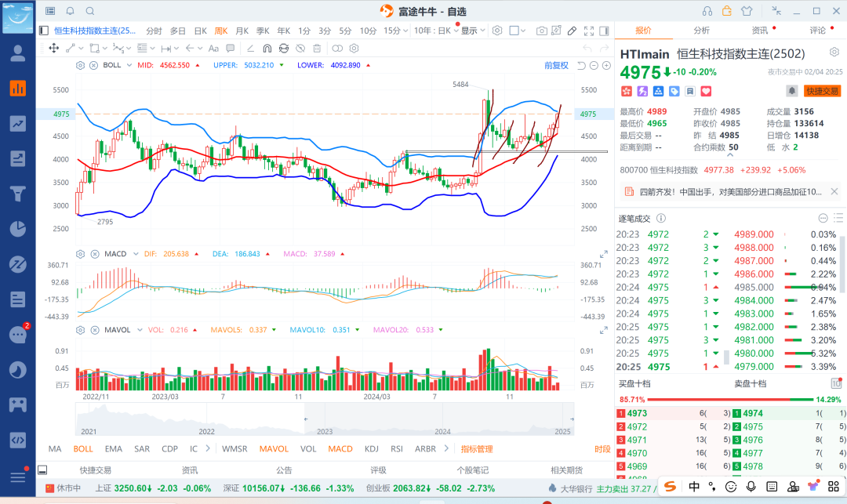This screenshot has height=504, width=847.
Task: Remove the BOLL indicator with X
Action: (93, 65)
